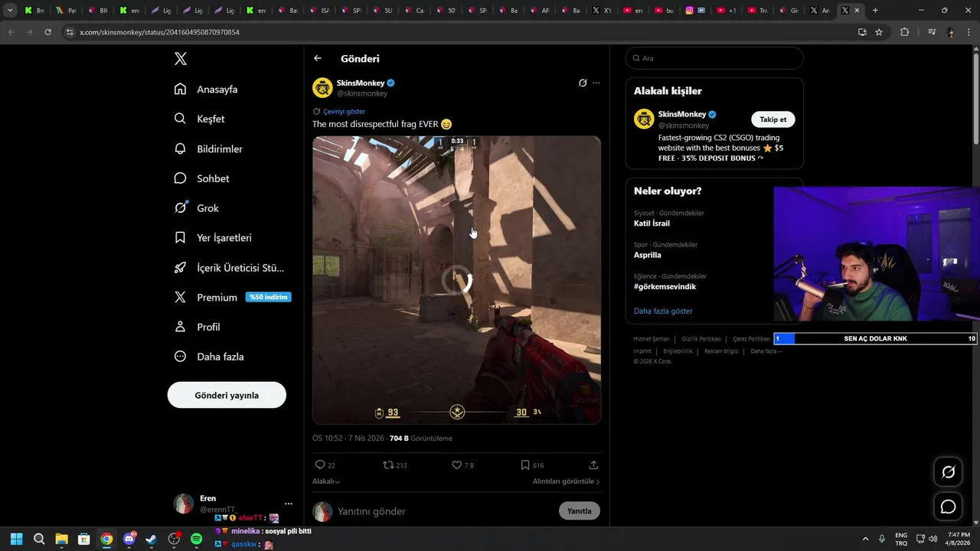This screenshot has width=980, height=551.
Task: Click Eren account avatar
Action: coord(184,504)
